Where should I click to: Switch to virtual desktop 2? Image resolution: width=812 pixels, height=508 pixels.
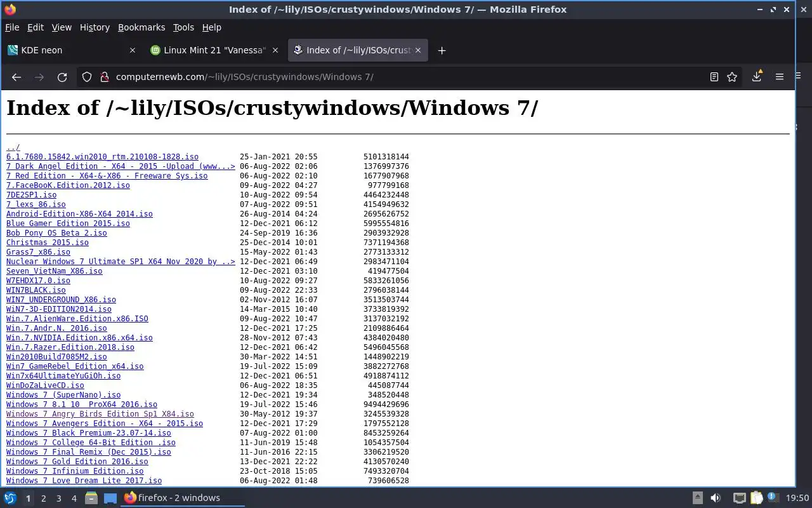pos(43,498)
